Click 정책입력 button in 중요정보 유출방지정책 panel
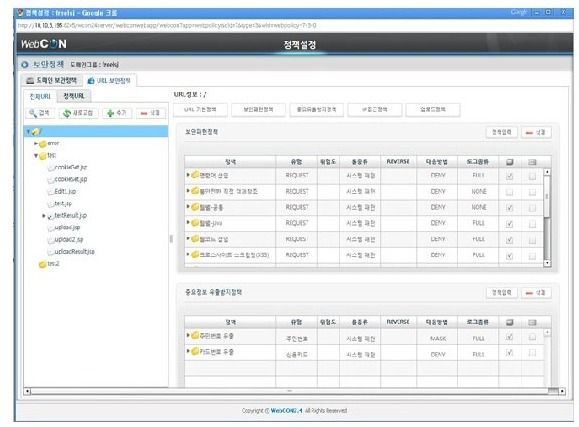Screen dimensions: 579x427 coord(501,293)
